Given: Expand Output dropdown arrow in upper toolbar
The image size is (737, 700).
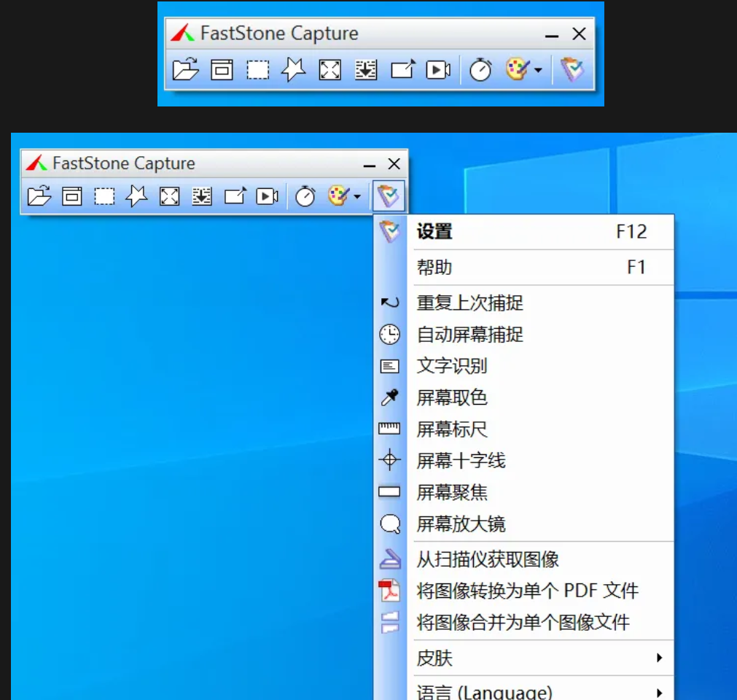Looking at the screenshot, I should click(538, 70).
